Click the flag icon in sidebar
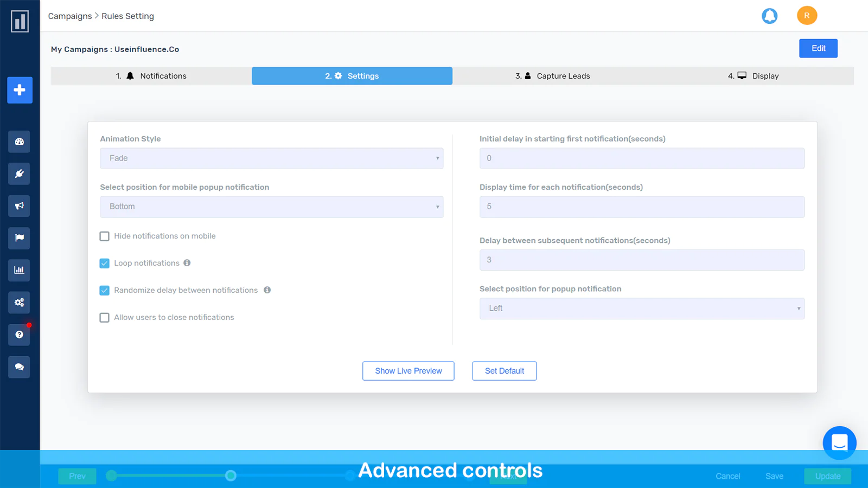The width and height of the screenshot is (868, 488). pos(19,238)
